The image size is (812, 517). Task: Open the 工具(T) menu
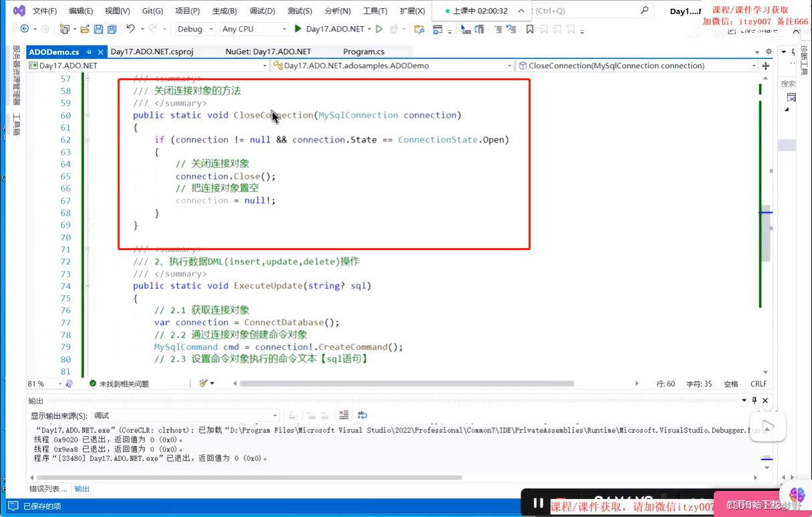(x=375, y=11)
